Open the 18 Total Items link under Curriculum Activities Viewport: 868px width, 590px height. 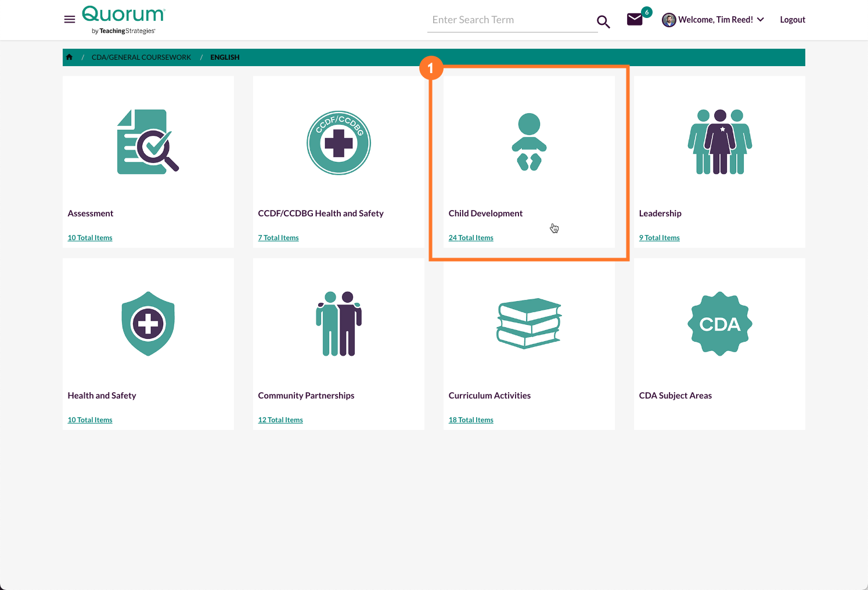point(471,419)
